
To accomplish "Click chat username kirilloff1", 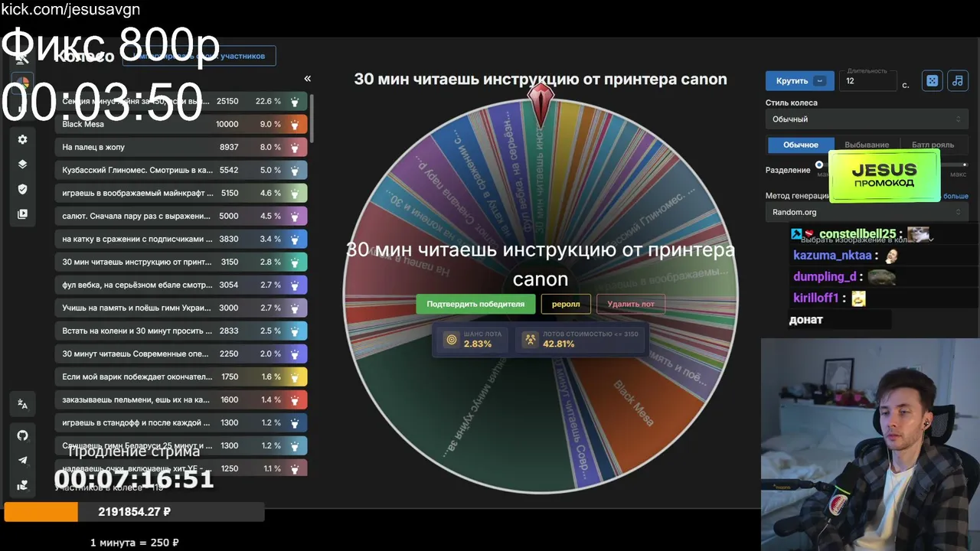I will (816, 298).
